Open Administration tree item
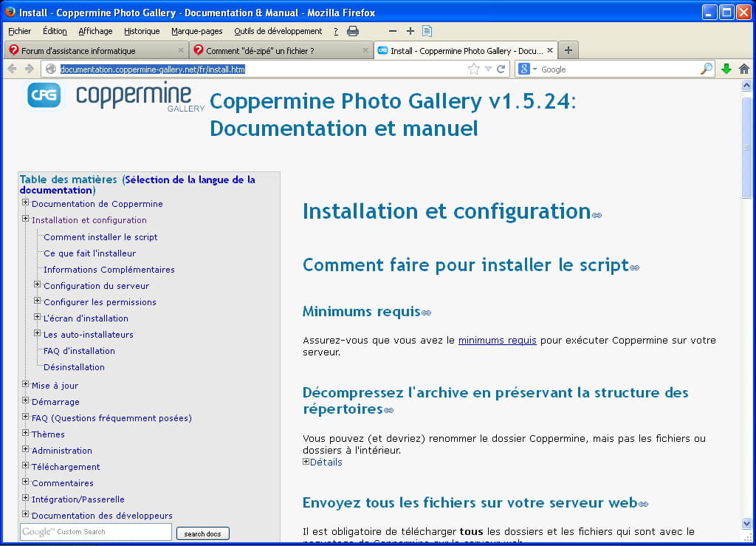The width and height of the screenshot is (756, 546). (x=62, y=451)
